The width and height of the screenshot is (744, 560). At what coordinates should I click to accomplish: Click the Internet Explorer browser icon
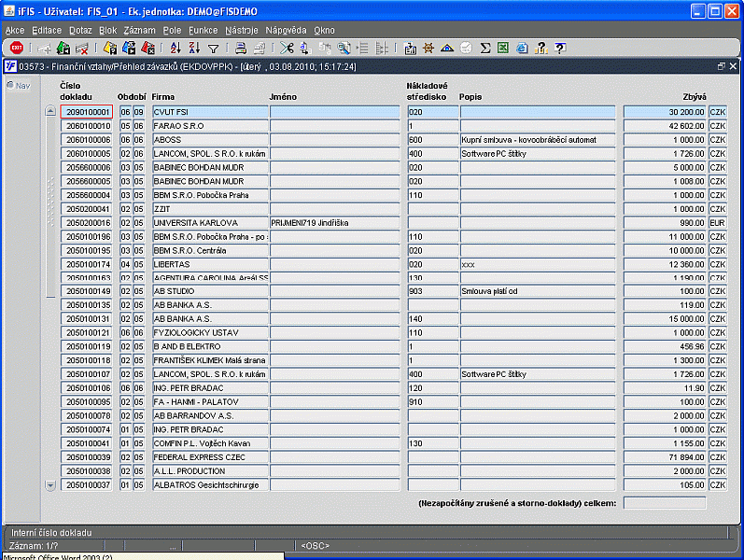(x=522, y=48)
